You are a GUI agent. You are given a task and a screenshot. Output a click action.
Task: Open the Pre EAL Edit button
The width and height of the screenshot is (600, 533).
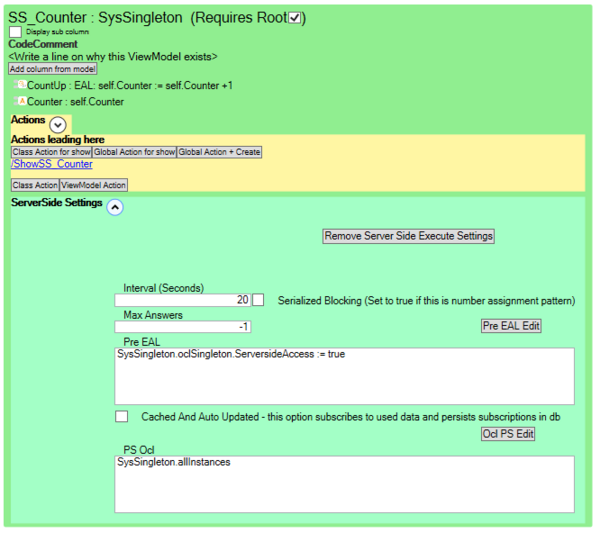pyautogui.click(x=511, y=326)
